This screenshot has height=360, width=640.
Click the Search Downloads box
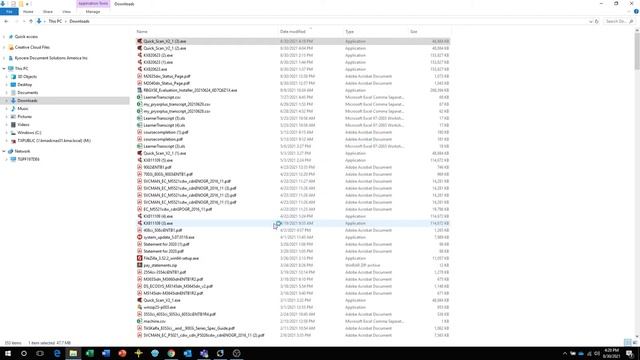[x=618, y=21]
